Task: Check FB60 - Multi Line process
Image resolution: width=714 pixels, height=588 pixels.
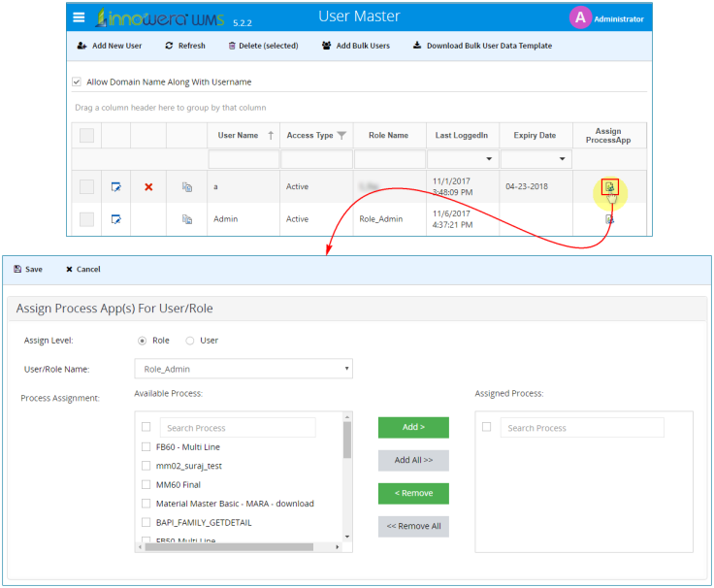Action: pyautogui.click(x=146, y=446)
